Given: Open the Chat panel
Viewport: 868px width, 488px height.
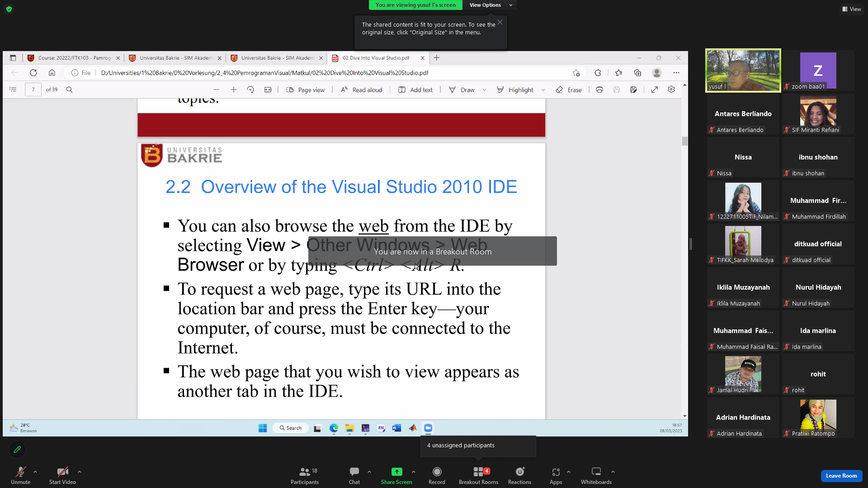Looking at the screenshot, I should (354, 475).
